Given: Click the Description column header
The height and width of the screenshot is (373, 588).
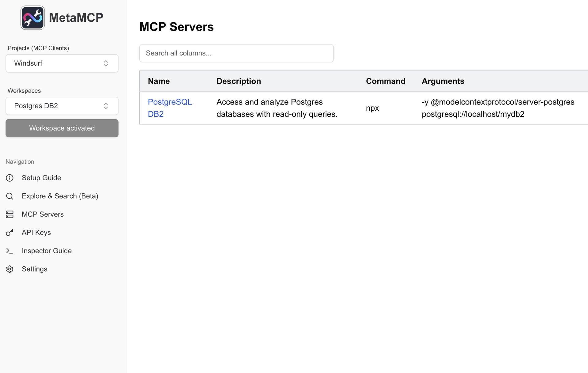Looking at the screenshot, I should 239,81.
